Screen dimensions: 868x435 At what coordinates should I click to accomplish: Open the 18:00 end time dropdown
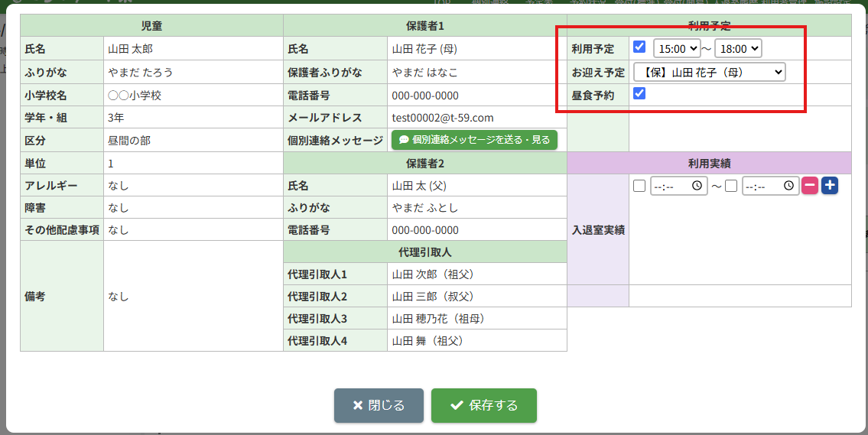click(738, 48)
